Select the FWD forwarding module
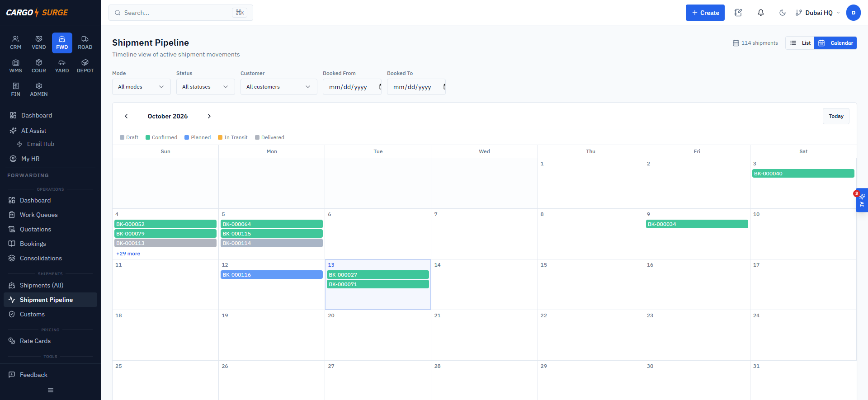868x400 pixels. (62, 42)
